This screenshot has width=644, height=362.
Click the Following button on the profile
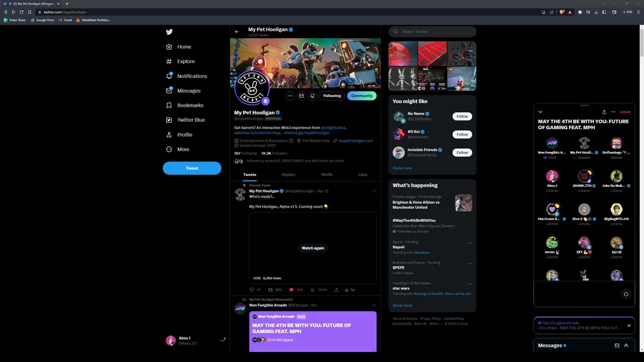click(332, 96)
